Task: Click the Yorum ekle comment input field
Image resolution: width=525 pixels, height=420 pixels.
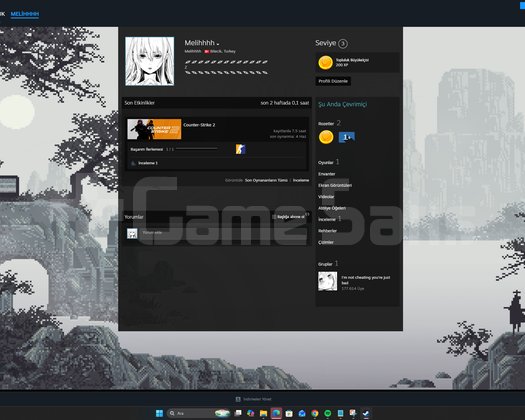Action: click(x=224, y=233)
